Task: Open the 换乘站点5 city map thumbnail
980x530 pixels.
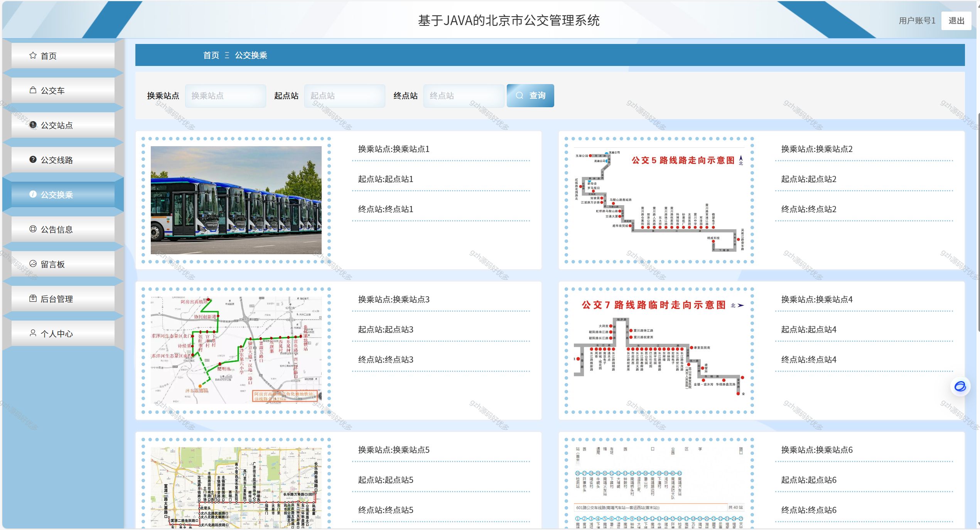Action: click(x=236, y=488)
